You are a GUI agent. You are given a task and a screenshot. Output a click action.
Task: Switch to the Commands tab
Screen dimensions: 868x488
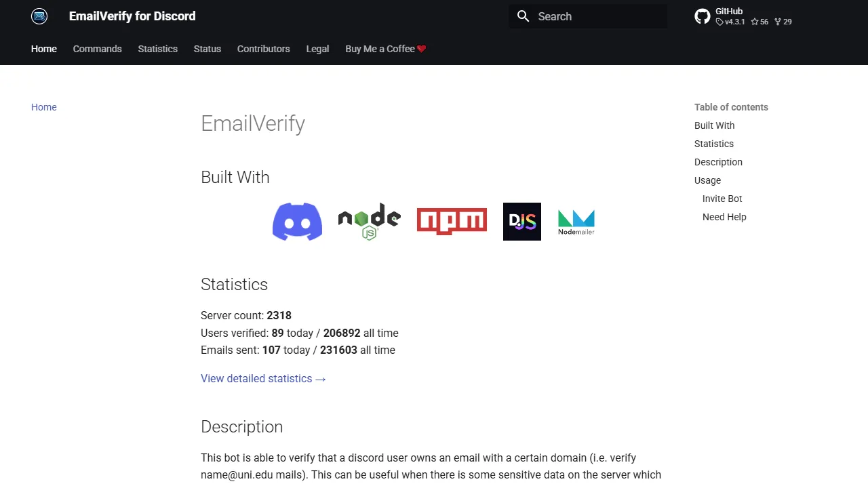[97, 49]
